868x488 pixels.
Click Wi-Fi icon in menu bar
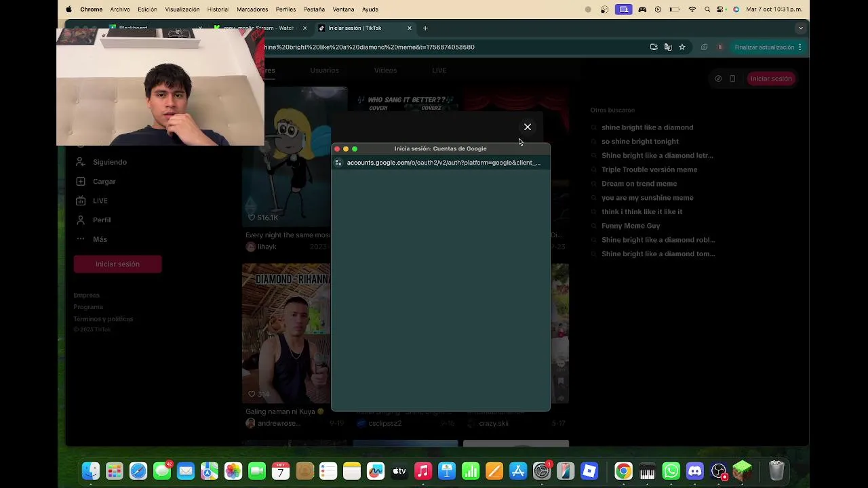[x=692, y=9]
